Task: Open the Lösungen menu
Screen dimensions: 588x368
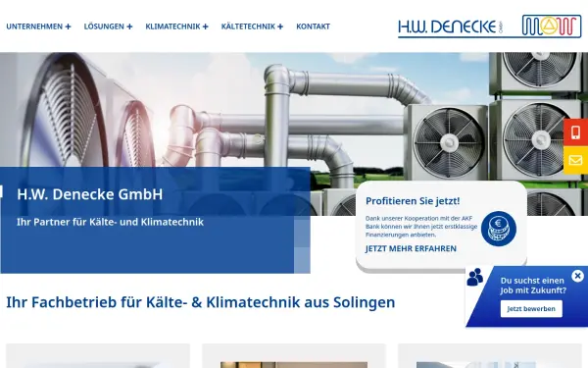Action: click(x=104, y=26)
